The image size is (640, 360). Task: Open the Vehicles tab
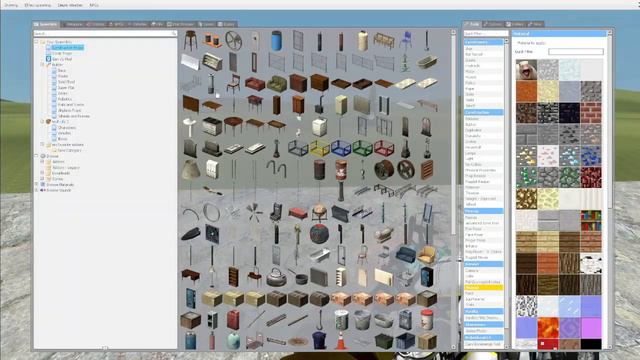tap(138, 24)
